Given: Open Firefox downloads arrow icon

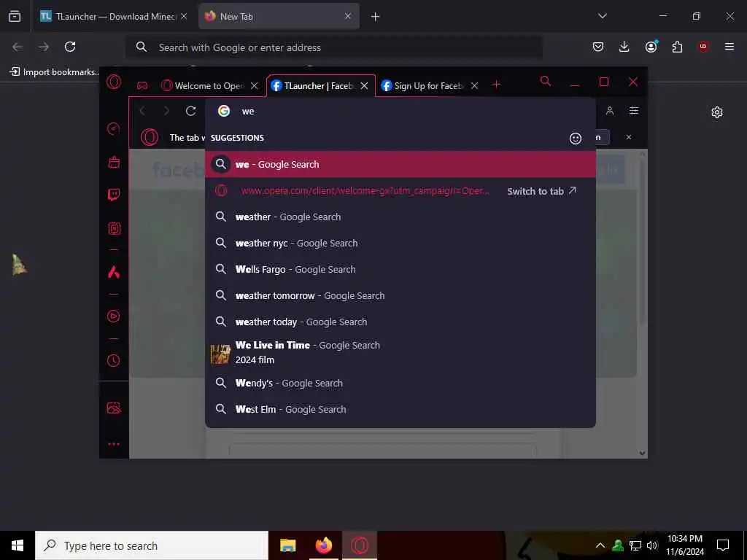Looking at the screenshot, I should click(x=624, y=47).
